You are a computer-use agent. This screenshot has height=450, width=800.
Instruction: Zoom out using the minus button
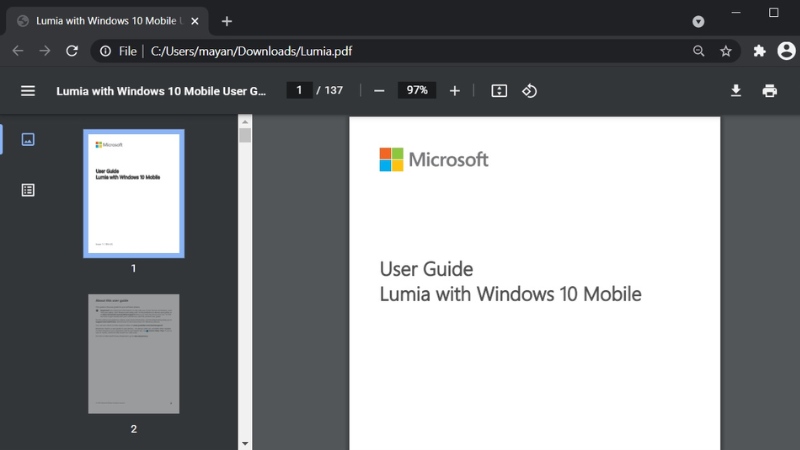379,91
